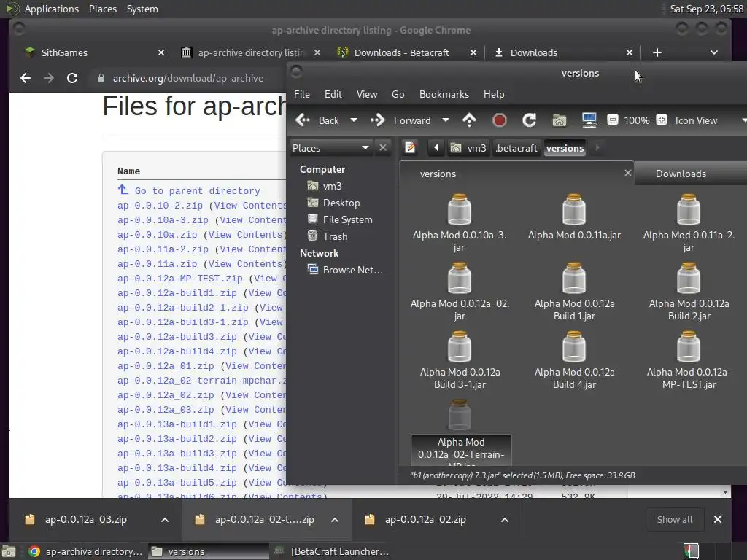
Task: Open the Go menu
Action: coord(398,94)
